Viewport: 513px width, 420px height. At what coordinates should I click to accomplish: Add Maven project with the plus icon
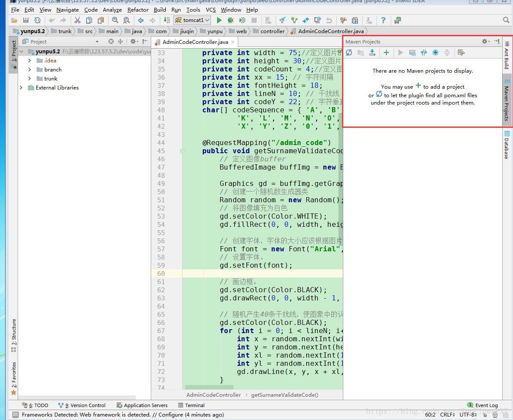386,52
